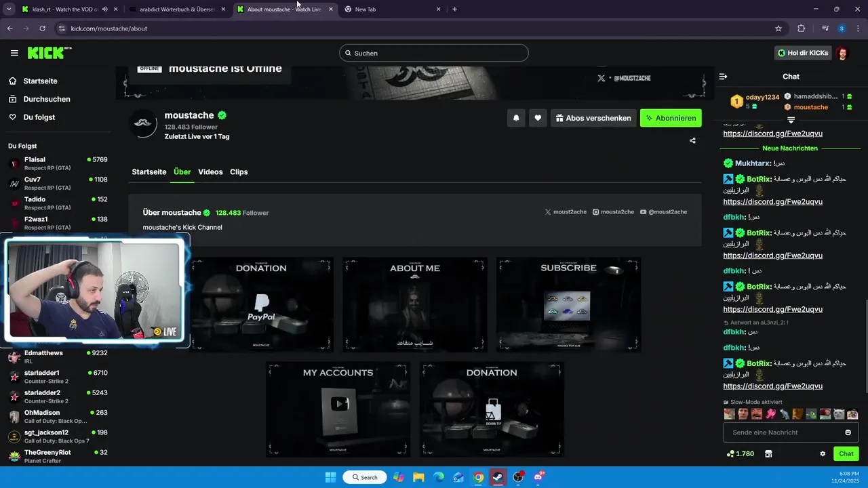Expand the chat leaderboard chevron
Viewport: 868px width, 488px height.
coord(791,120)
